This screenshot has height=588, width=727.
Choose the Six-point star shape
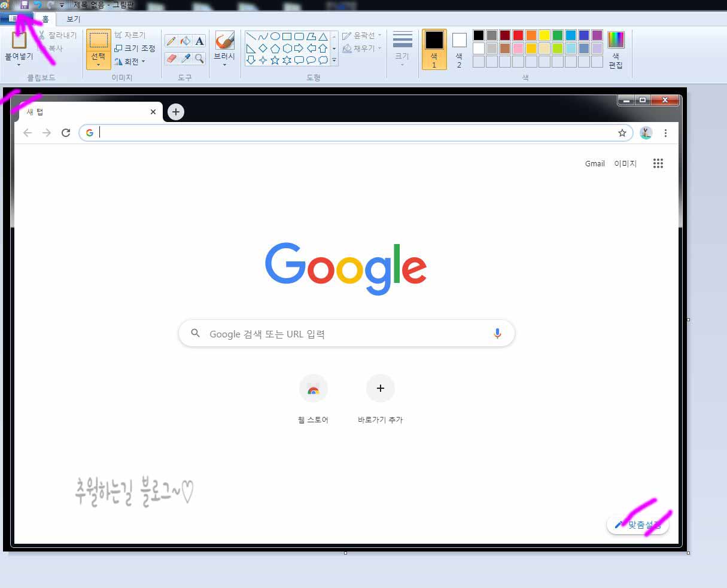pos(287,60)
